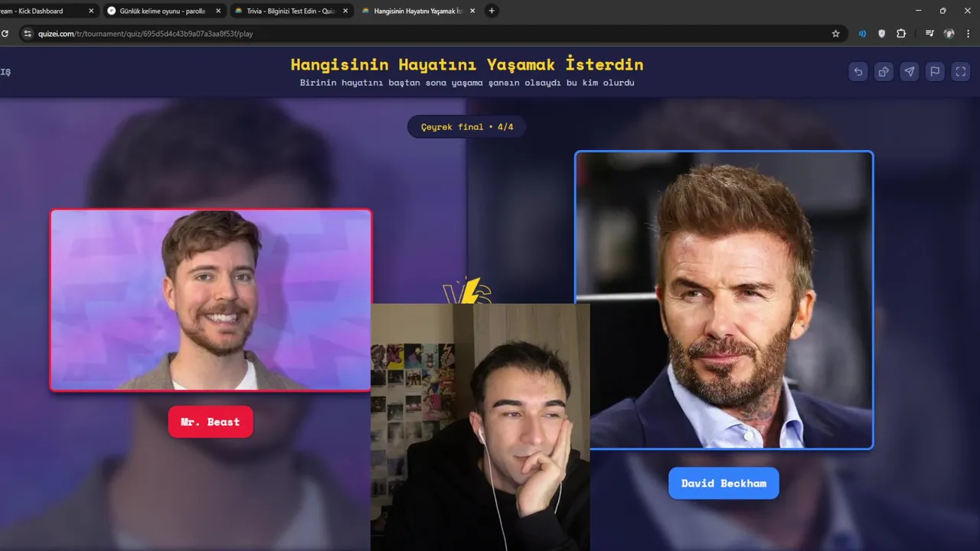The height and width of the screenshot is (551, 980).
Task: Close the Hangisinin Hayatını Yaşamak tab
Action: tap(472, 11)
